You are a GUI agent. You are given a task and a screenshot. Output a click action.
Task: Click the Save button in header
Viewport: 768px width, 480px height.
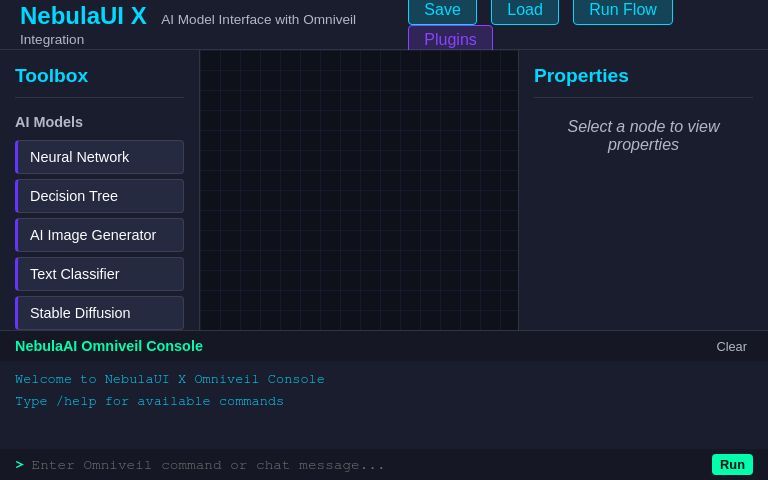(442, 10)
